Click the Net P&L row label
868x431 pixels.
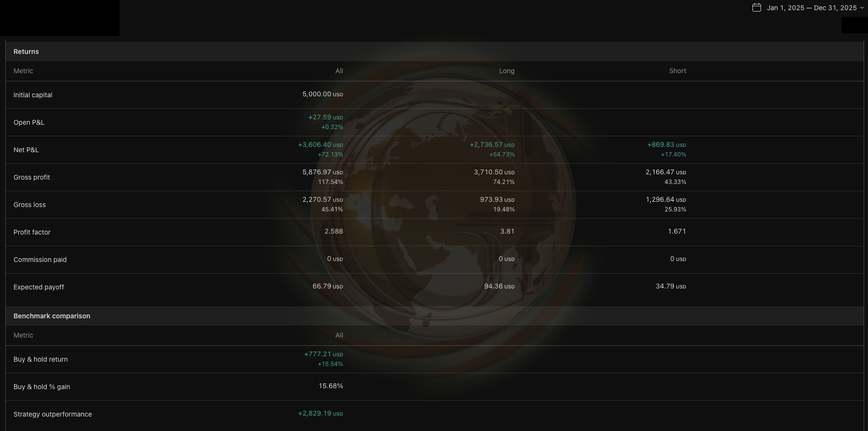pos(26,150)
